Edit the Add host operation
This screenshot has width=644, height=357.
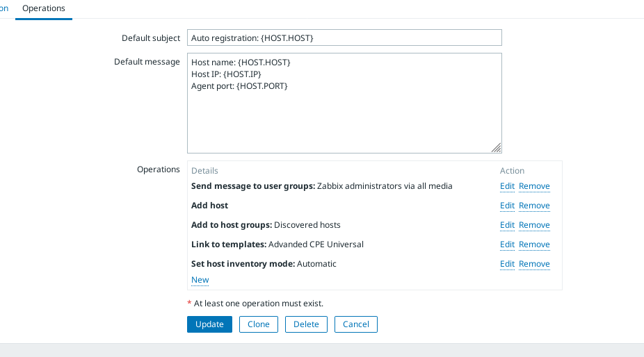tap(507, 206)
